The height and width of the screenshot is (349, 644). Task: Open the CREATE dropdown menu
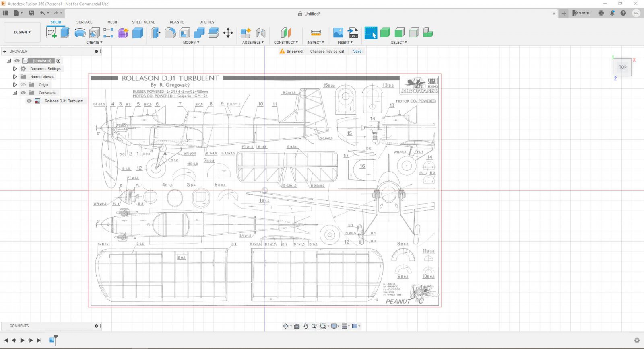[x=94, y=42]
